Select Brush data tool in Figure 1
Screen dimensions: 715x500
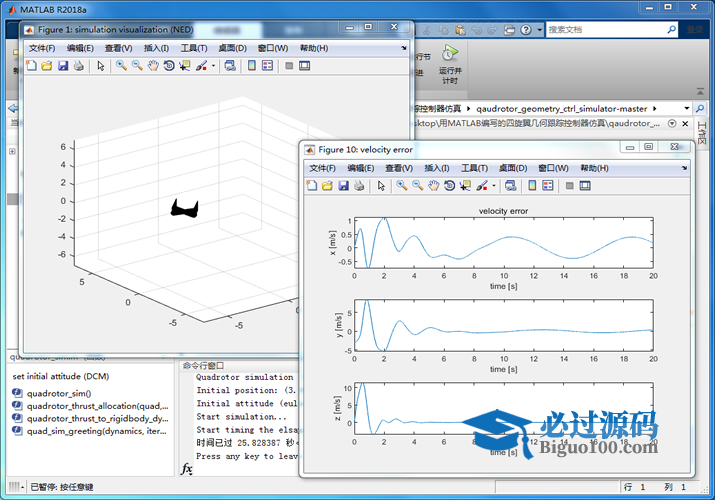(x=202, y=66)
